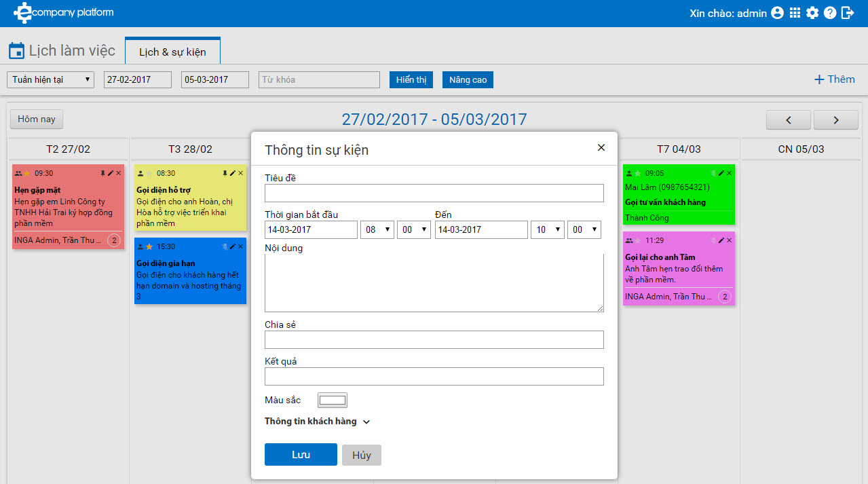Viewport: 868px width, 484px height.
Task: Go to the previous week
Action: pyautogui.click(x=789, y=119)
